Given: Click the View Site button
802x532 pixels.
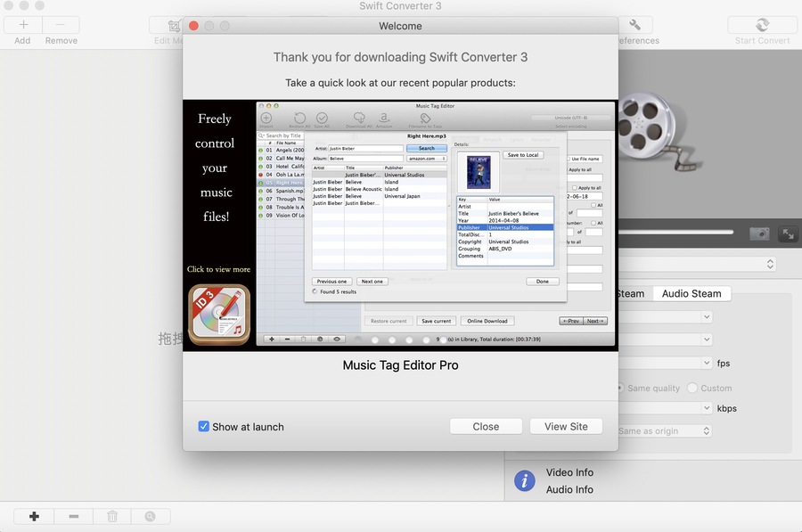Looking at the screenshot, I should tap(566, 427).
